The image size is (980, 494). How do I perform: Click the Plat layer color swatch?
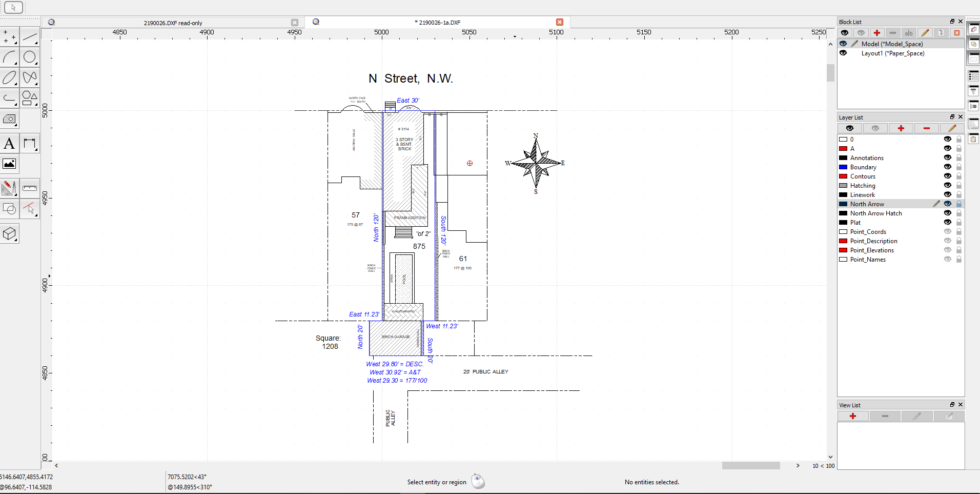point(843,223)
